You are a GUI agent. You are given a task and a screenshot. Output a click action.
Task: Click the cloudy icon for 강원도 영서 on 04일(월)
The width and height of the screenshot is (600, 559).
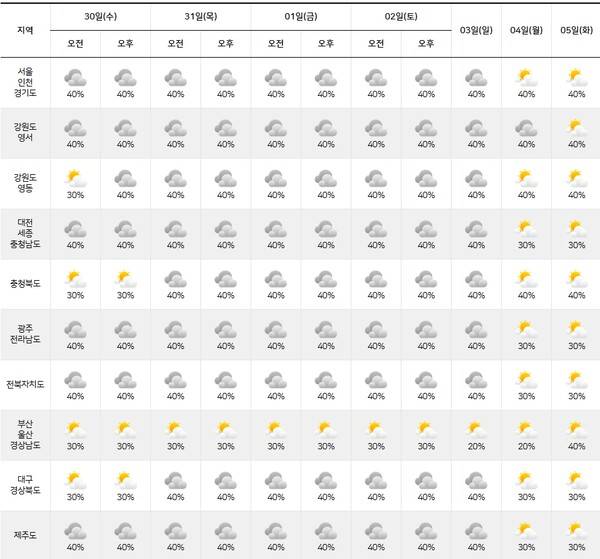pos(526,128)
